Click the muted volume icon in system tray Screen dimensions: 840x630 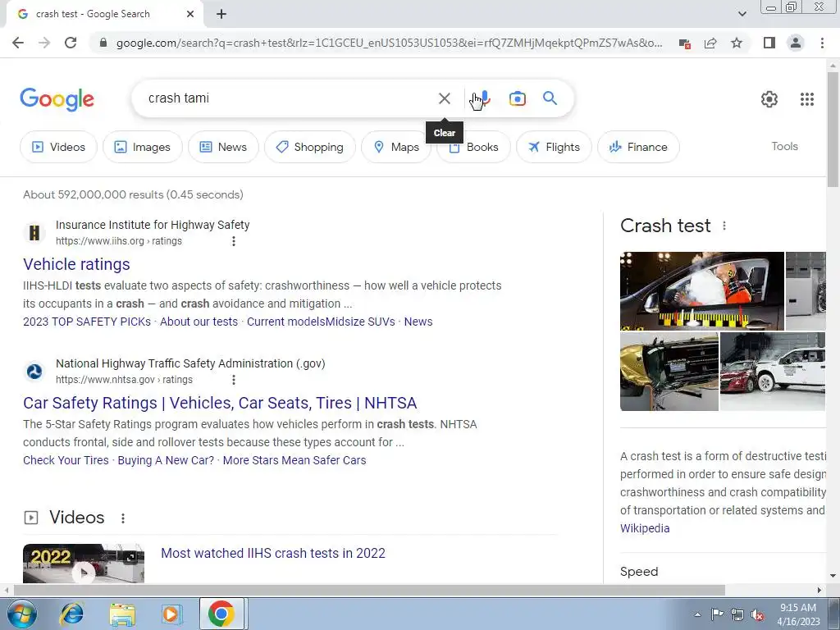(x=757, y=615)
